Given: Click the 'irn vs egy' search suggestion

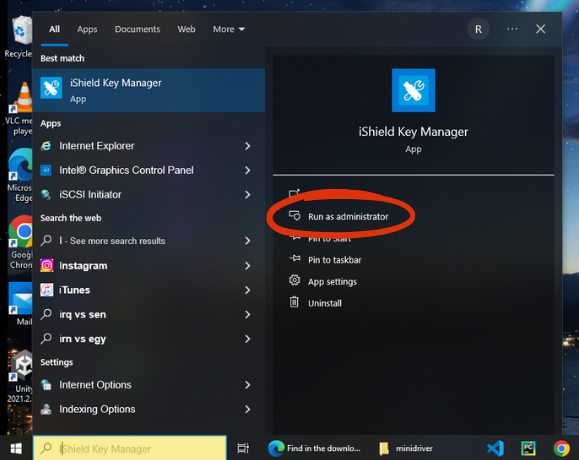Looking at the screenshot, I should click(x=83, y=339).
